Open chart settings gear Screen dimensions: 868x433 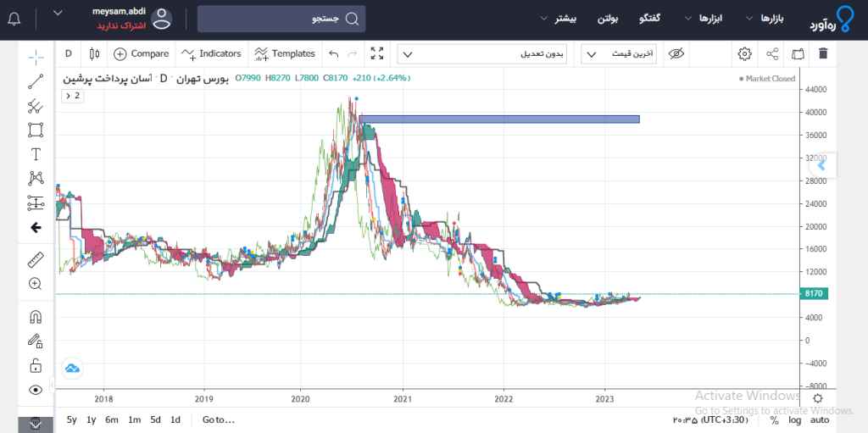click(x=744, y=53)
